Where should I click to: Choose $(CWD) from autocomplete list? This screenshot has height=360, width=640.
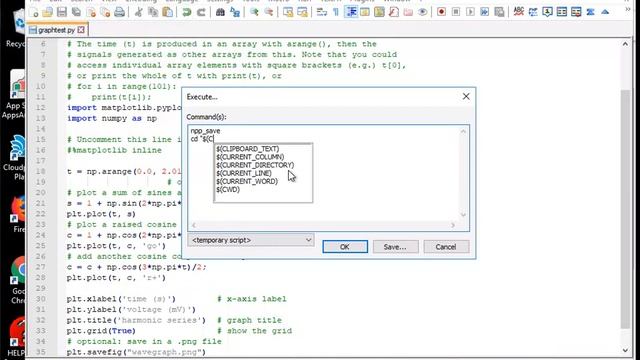[228, 189]
